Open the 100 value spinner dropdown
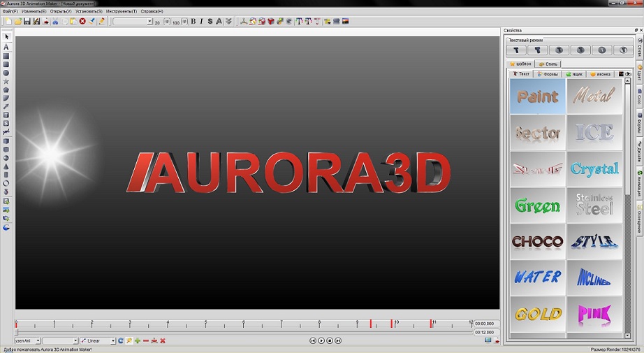 pyautogui.click(x=184, y=22)
